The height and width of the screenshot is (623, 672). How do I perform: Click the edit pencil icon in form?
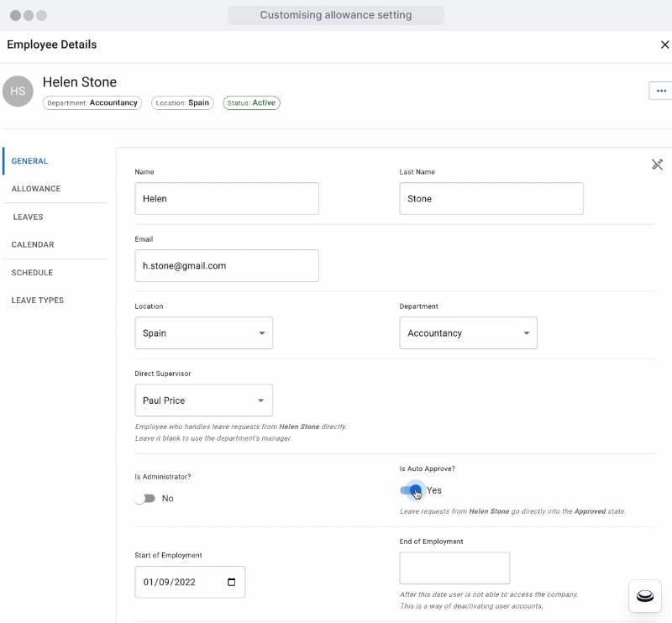[657, 164]
